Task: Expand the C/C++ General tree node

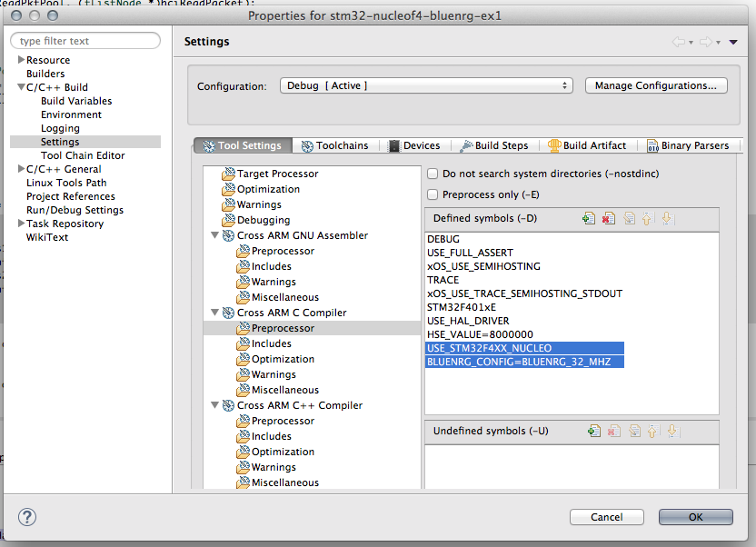Action: point(21,169)
